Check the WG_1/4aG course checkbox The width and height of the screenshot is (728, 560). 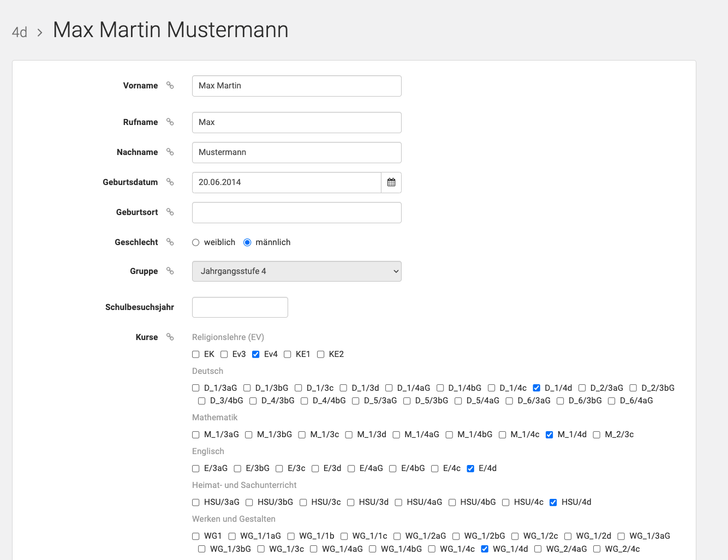(313, 549)
